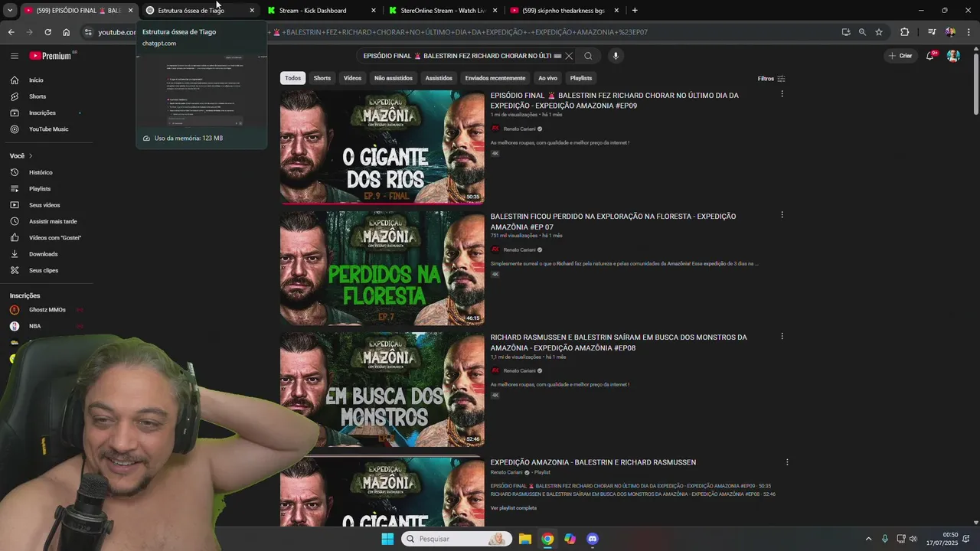Screen dimensions: 980x551
Task: Switch to skipnho thedarkness tab
Action: [565, 11]
